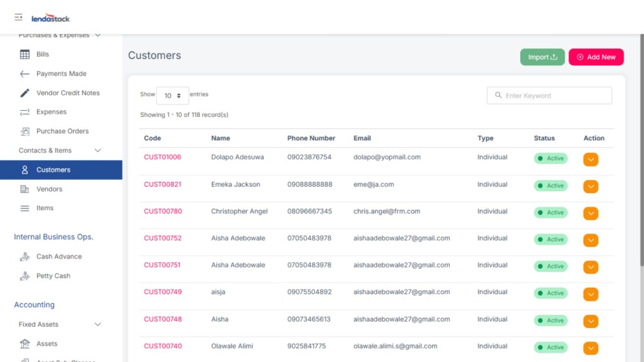Go to Items in the sidebar

point(45,208)
